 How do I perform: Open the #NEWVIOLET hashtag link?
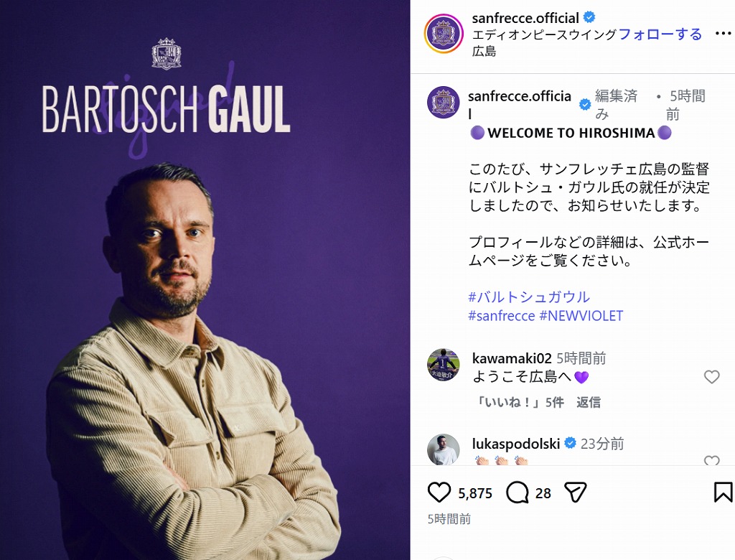point(581,316)
